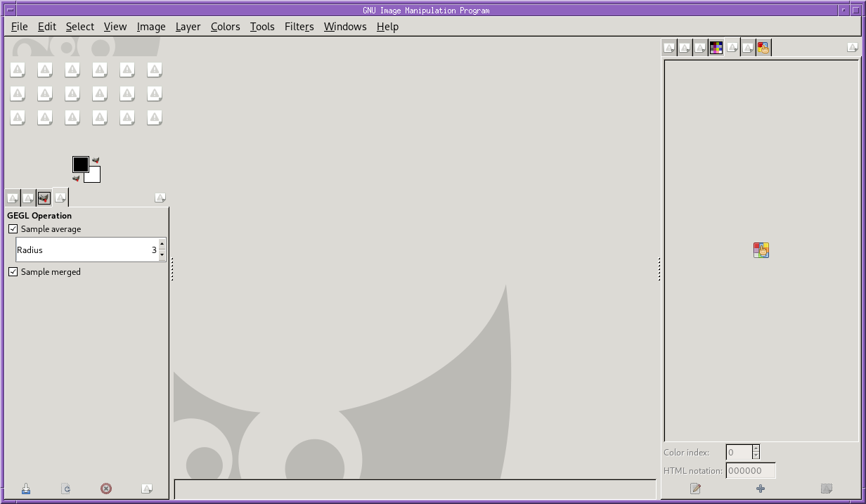Open the right dock configure menu button
Viewport: 866px width, 504px height.
pyautogui.click(x=852, y=48)
